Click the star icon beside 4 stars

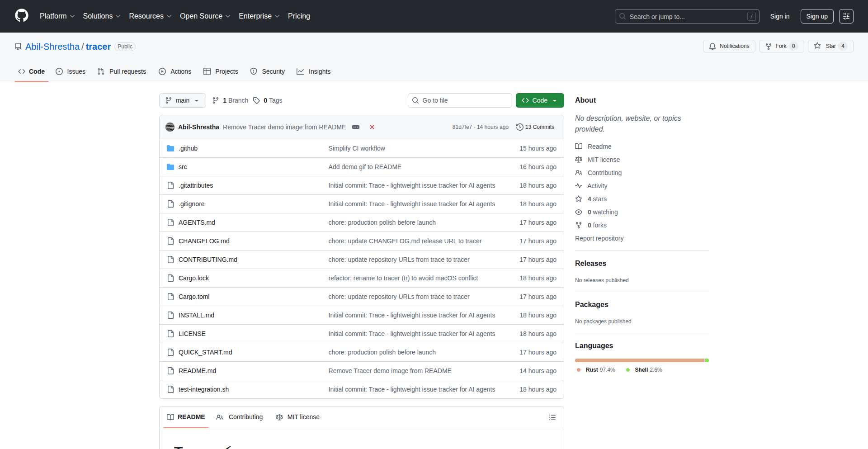(579, 199)
